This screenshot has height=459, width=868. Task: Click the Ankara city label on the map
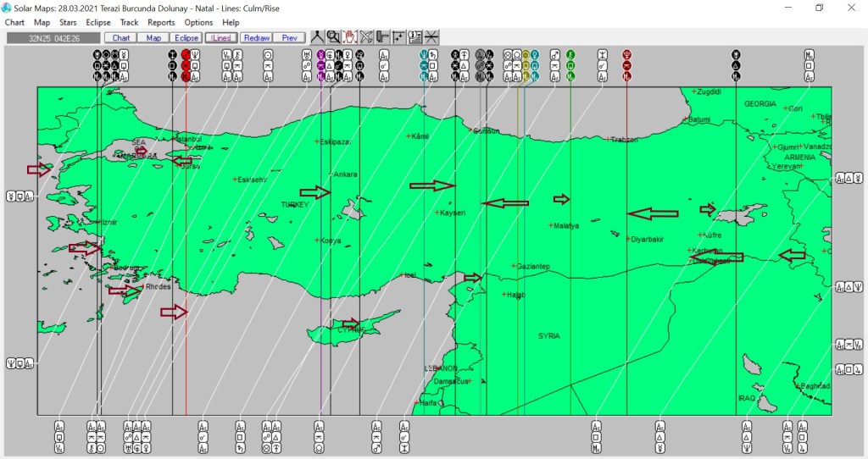346,174
